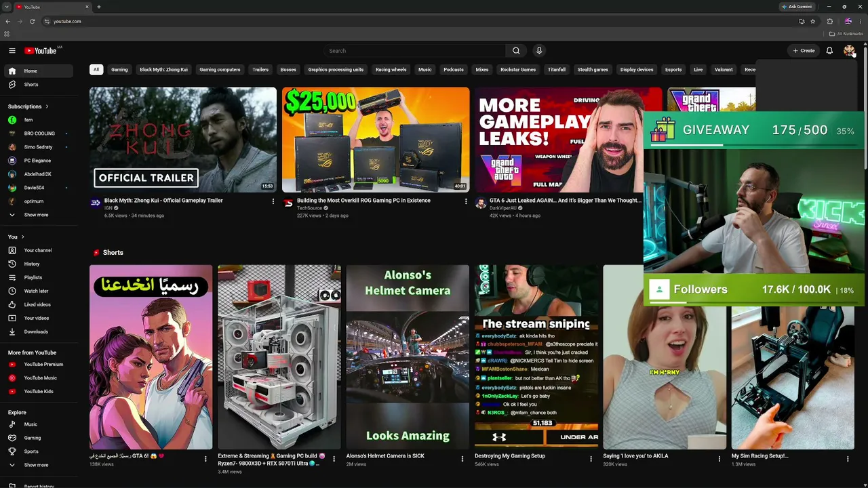Viewport: 868px width, 488px height.
Task: Open the DarkViperAU channel avatar
Action: (x=481, y=203)
